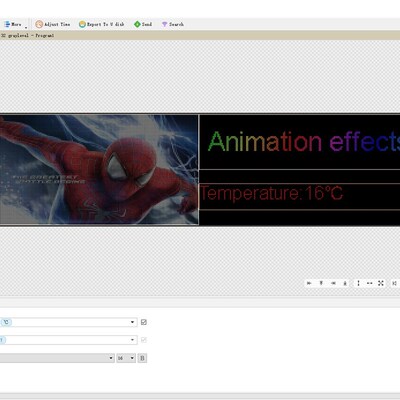
Task: Click the last icon in canvas toolbar
Action: (394, 283)
